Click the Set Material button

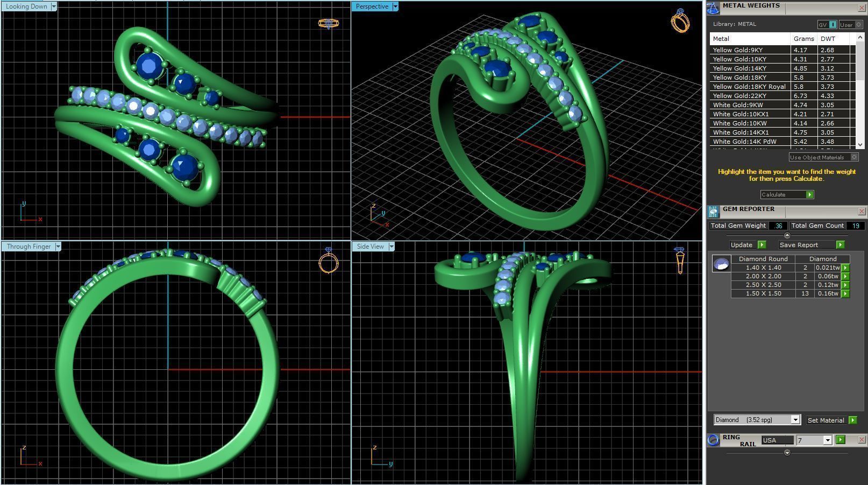pyautogui.click(x=827, y=420)
